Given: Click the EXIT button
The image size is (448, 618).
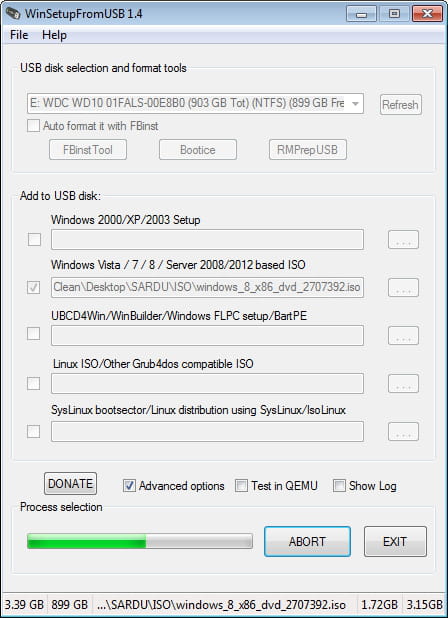Looking at the screenshot, I should tap(395, 542).
